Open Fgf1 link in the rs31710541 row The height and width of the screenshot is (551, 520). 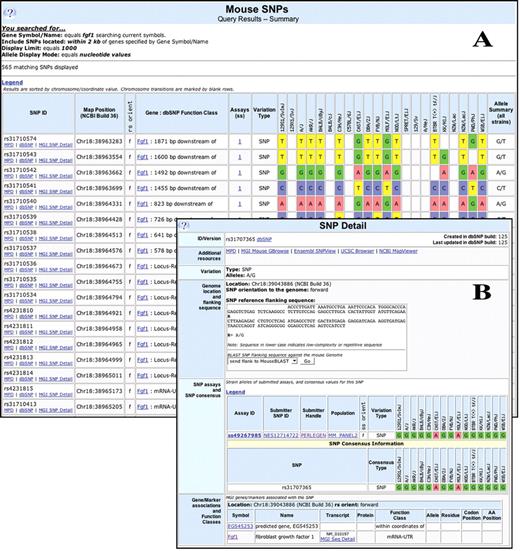(x=143, y=188)
